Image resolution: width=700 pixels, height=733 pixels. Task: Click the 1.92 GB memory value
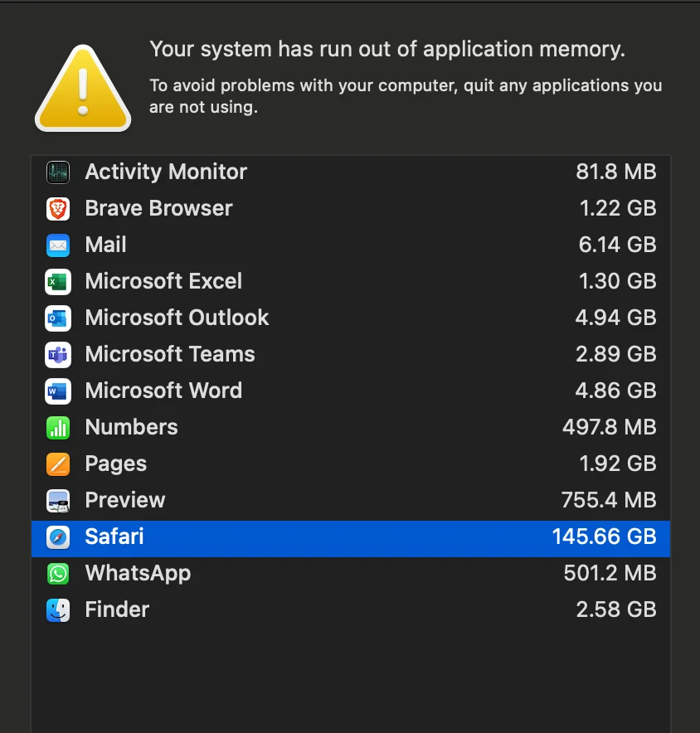tap(618, 464)
